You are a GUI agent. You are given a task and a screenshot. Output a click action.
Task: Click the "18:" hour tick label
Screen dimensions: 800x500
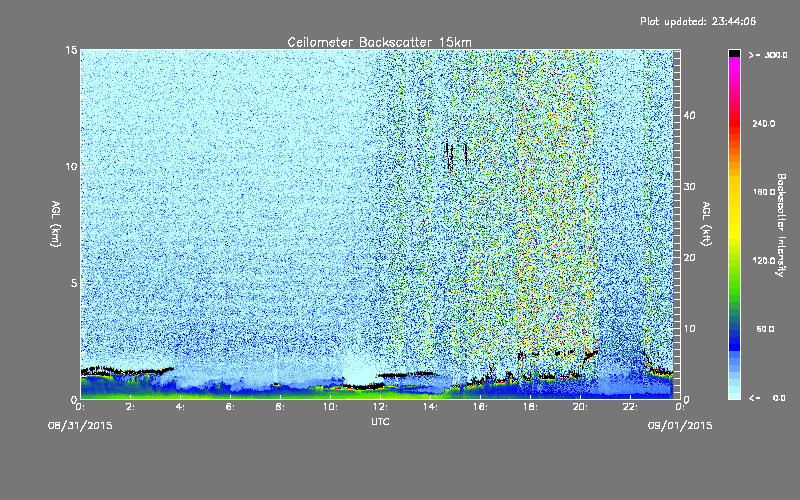point(530,407)
